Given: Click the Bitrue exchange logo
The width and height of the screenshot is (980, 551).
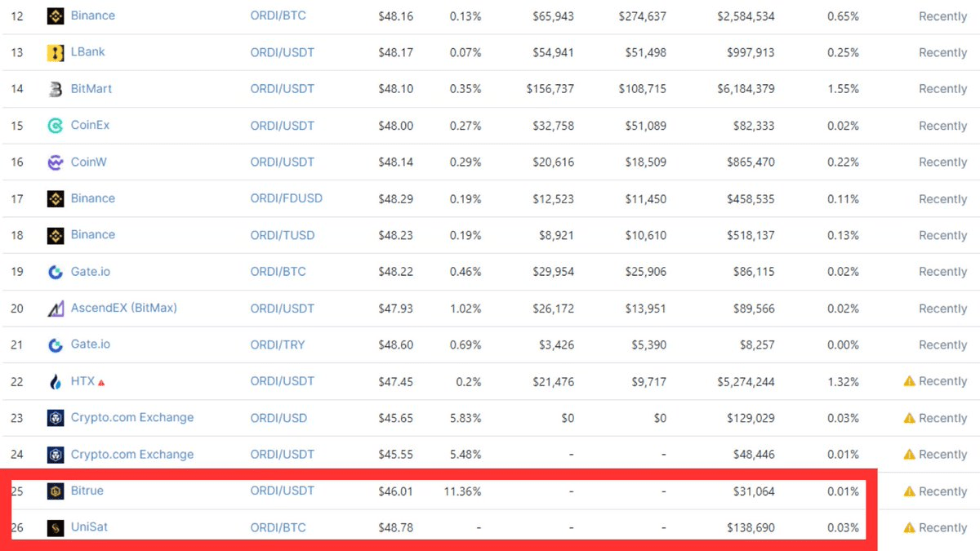Looking at the screenshot, I should [56, 491].
